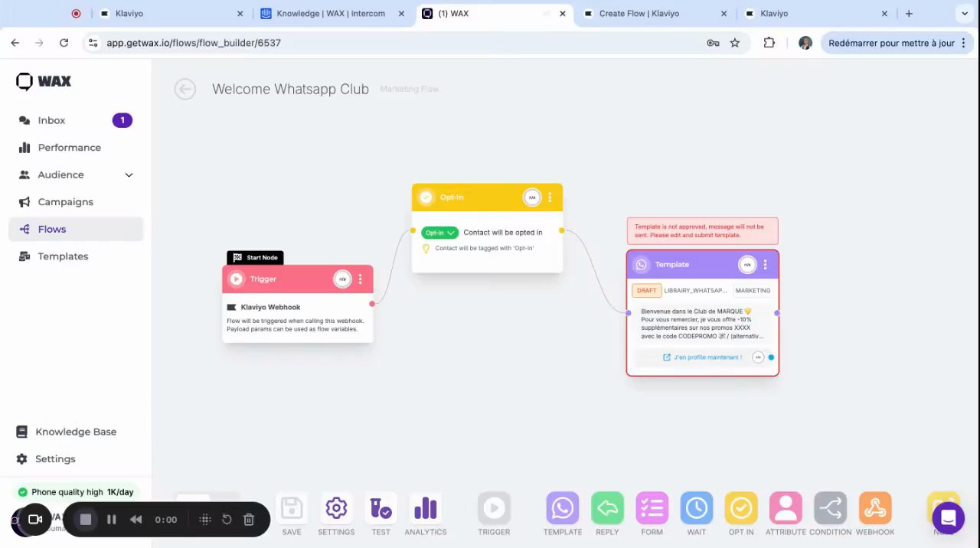
Task: Click the back arrow beside flow title
Action: click(185, 90)
